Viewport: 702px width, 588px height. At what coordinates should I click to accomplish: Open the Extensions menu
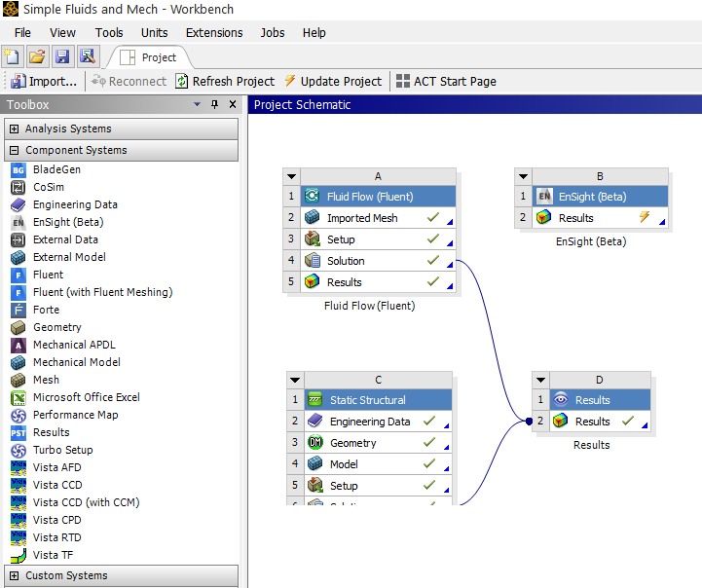214,33
